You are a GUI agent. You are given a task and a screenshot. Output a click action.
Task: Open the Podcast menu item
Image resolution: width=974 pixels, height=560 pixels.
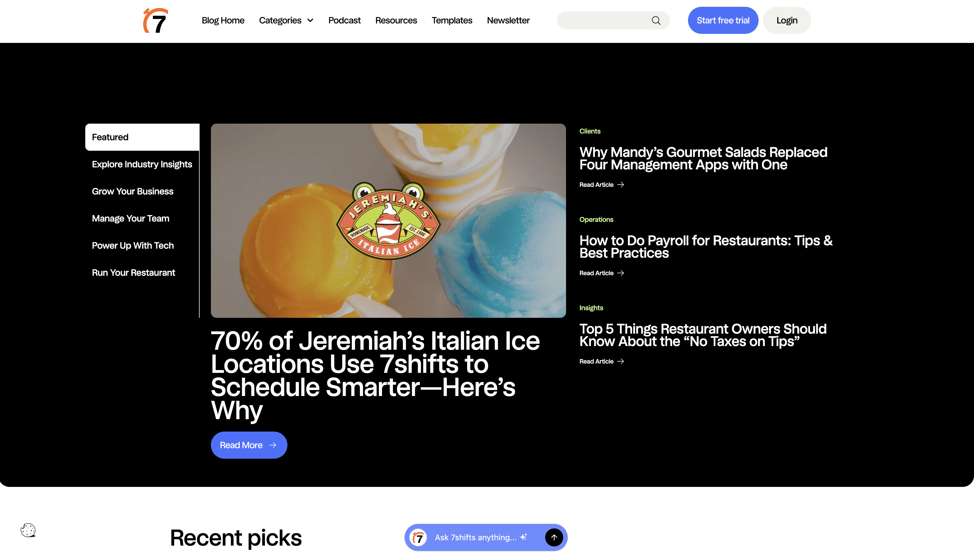(344, 20)
